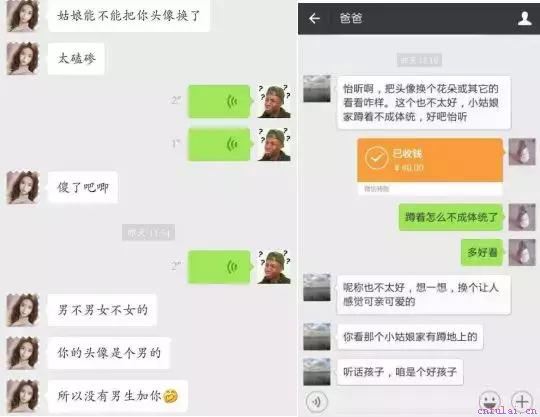Tap the plus icon for more options

[522, 401]
